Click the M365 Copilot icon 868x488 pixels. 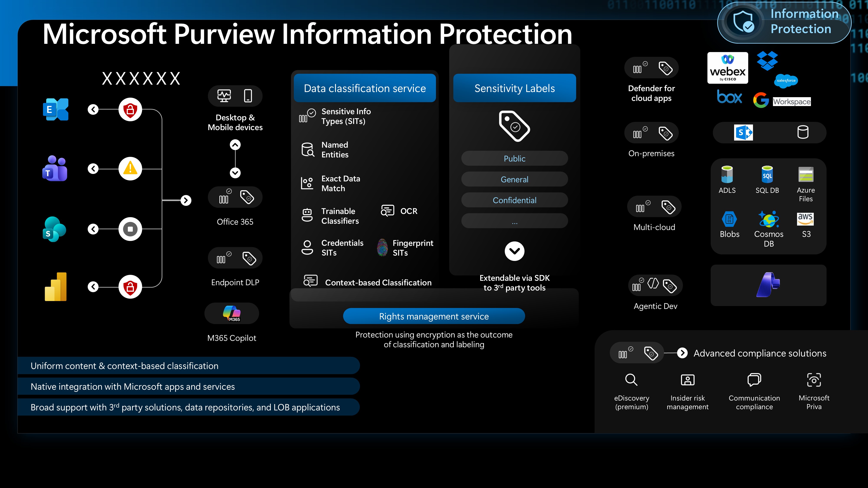(232, 313)
